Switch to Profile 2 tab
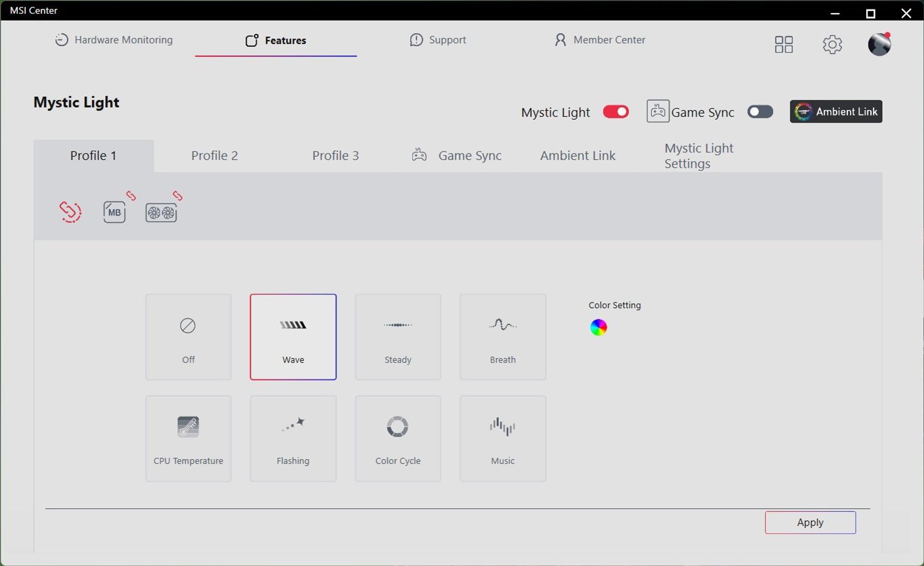Viewport: 924px width, 566px height. click(215, 156)
